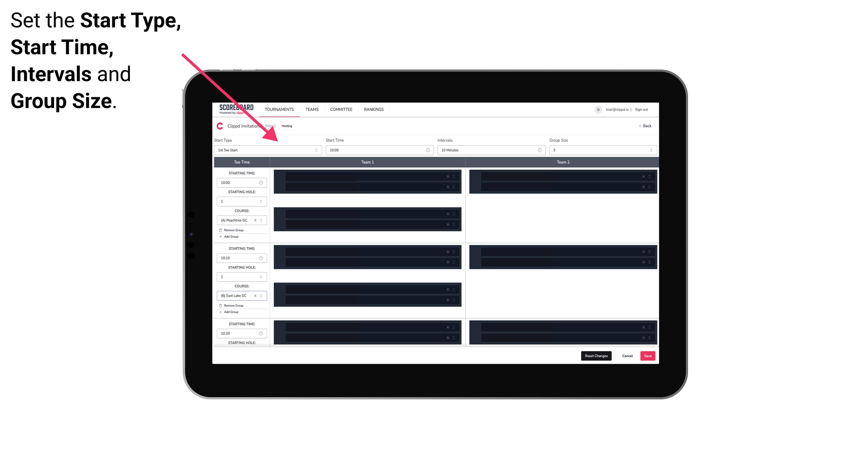Toggle Remove Group for second tee time
The image size is (868, 467).
[231, 305]
